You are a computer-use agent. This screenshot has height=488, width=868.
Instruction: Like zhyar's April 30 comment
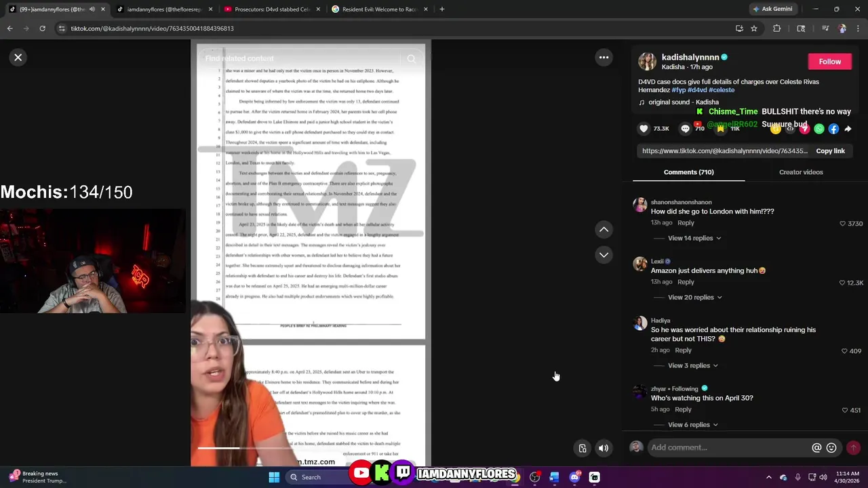click(x=844, y=410)
